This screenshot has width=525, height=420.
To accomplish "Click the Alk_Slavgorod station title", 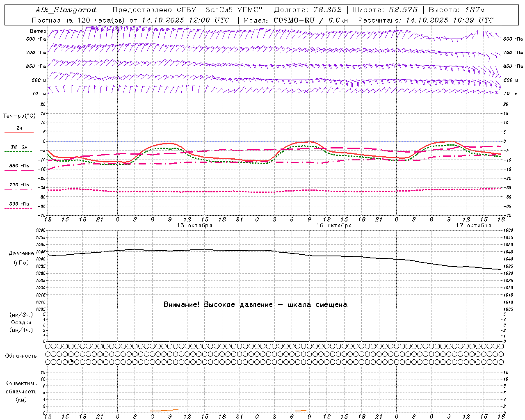I will pos(66,10).
